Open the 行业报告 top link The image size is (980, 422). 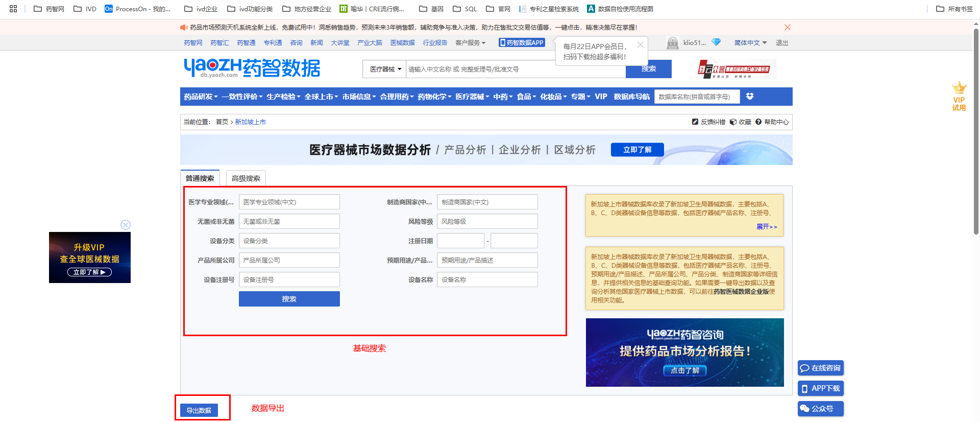pyautogui.click(x=435, y=43)
